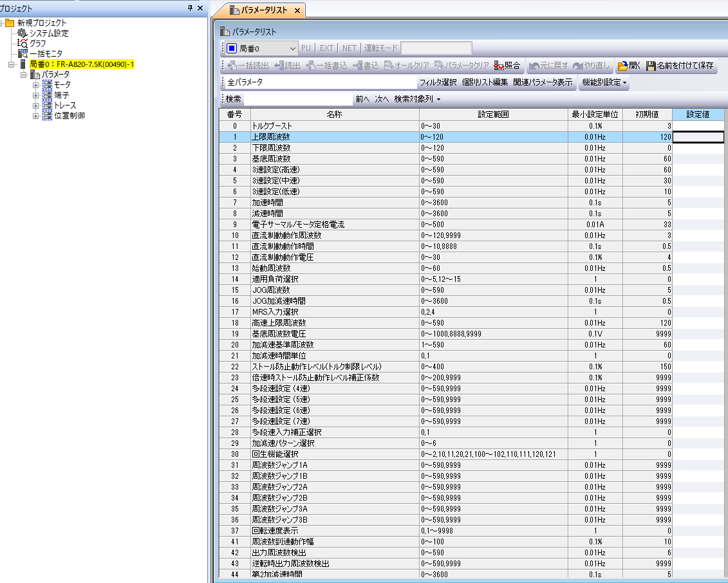Click the 検索 search input field
The image size is (728, 583).
(x=297, y=99)
